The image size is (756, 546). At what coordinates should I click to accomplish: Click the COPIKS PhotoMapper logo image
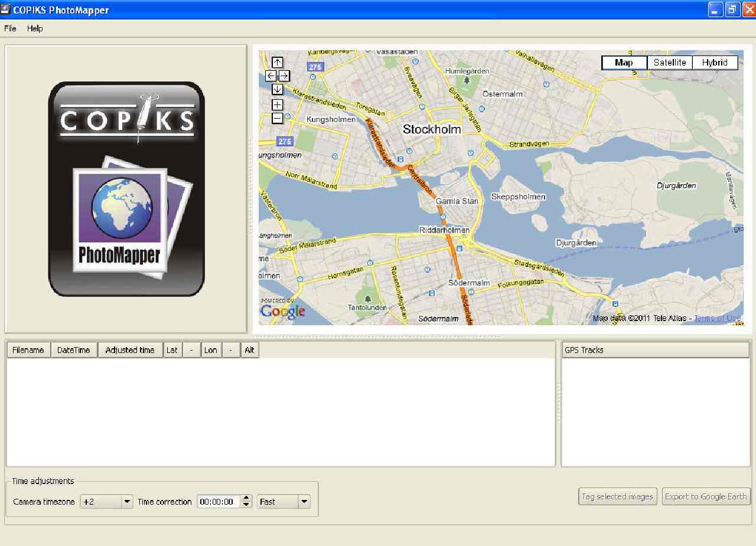point(126,189)
